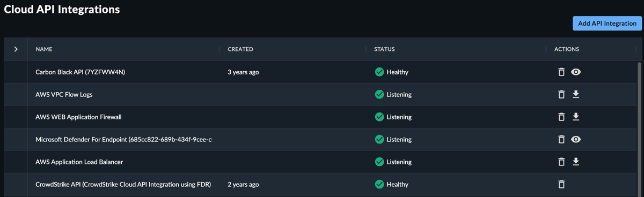Click the ACTIONS column header
The height and width of the screenshot is (197, 644).
tap(567, 49)
